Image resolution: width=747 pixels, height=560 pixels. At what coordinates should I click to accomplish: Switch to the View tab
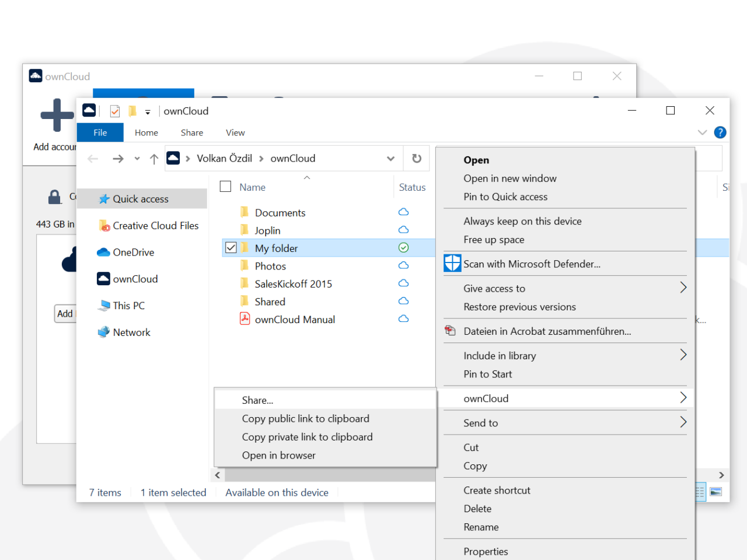click(x=235, y=132)
